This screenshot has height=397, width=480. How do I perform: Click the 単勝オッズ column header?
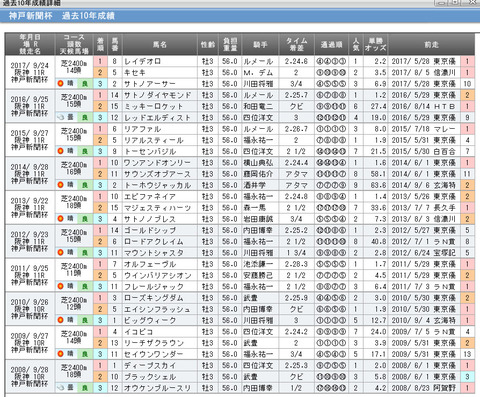(376, 44)
